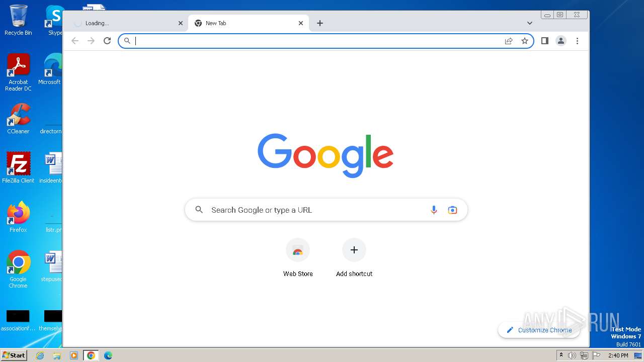Viewport: 644px width, 362px height.
Task: Open the associationf desktop file
Action: [x=18, y=320]
